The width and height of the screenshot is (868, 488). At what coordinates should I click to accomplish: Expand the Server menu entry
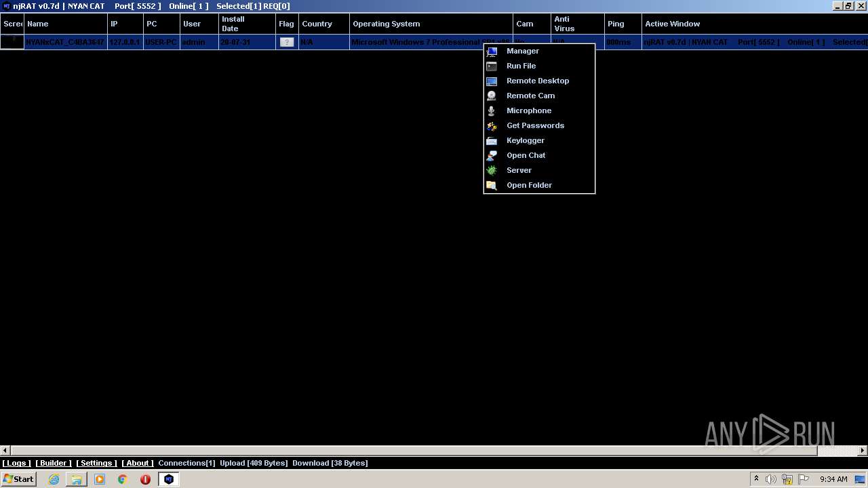point(539,170)
